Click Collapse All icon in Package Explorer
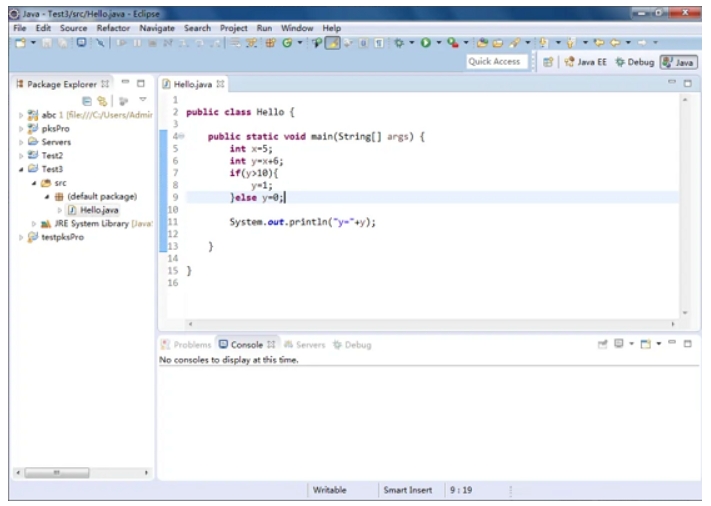The width and height of the screenshot is (711, 506). [87, 101]
